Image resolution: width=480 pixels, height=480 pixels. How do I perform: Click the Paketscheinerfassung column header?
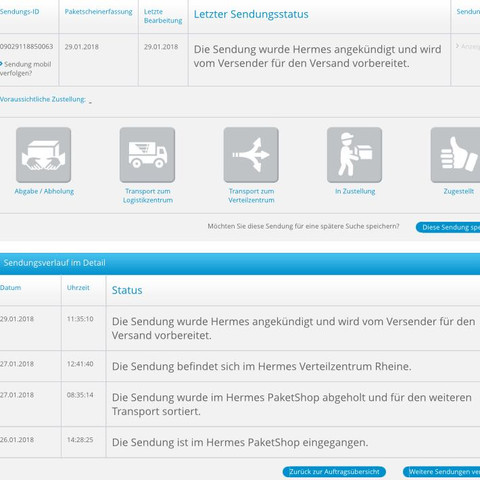[98, 12]
